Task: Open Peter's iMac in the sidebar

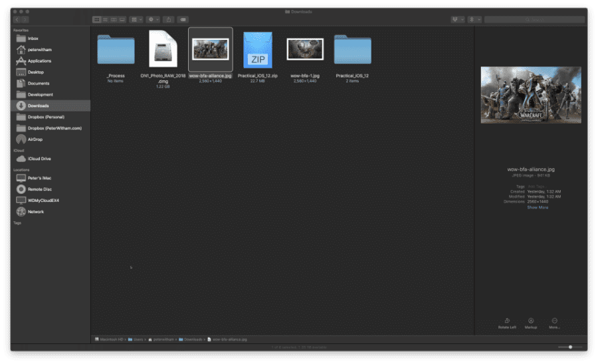Action: [50, 178]
